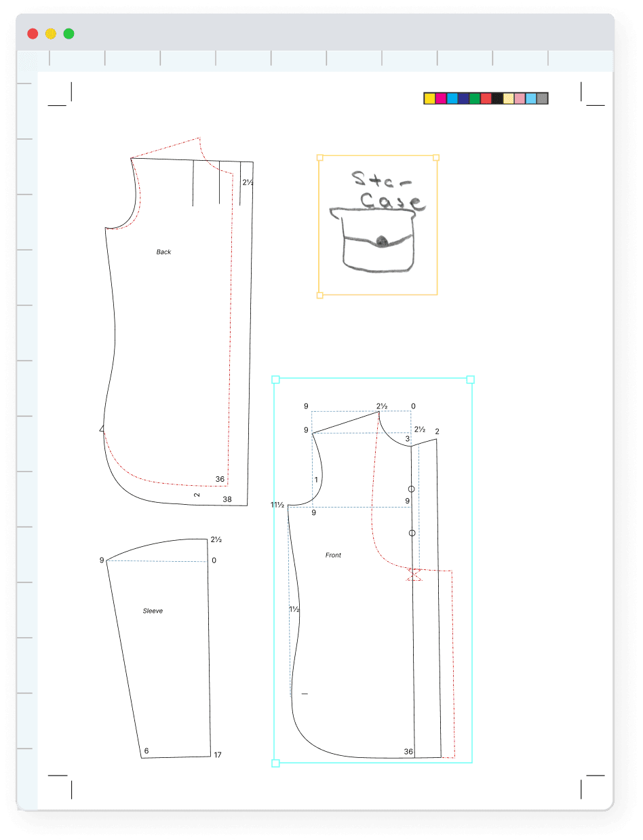643x840 pixels.
Task: Click the "38" measurement on Back pattern
Action: [227, 499]
